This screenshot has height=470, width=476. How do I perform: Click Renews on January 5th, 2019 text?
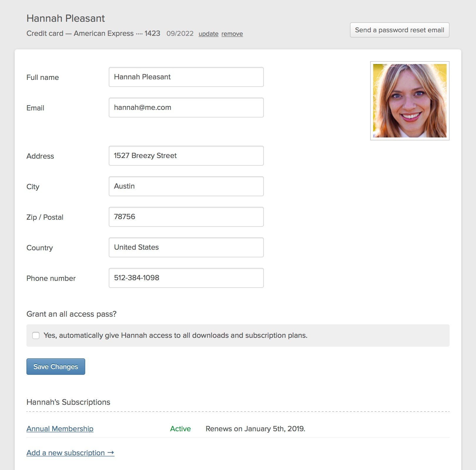coord(255,429)
